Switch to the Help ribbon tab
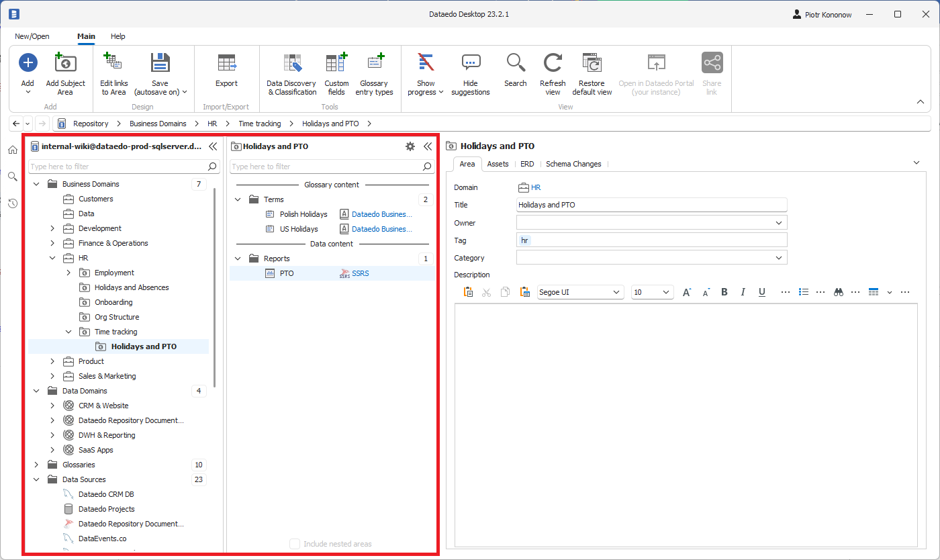 pyautogui.click(x=118, y=36)
